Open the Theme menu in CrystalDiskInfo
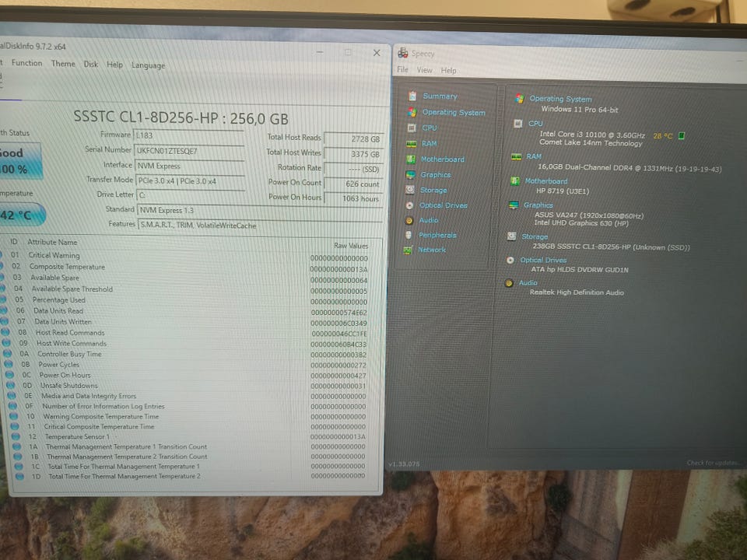Screen dimensions: 747x560 pyautogui.click(x=63, y=64)
